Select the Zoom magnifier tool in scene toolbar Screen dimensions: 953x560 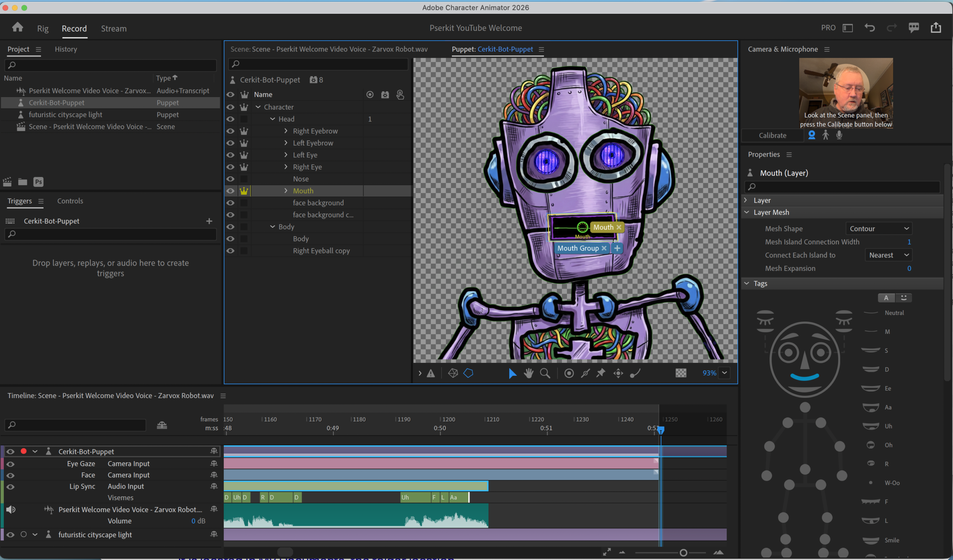point(545,373)
